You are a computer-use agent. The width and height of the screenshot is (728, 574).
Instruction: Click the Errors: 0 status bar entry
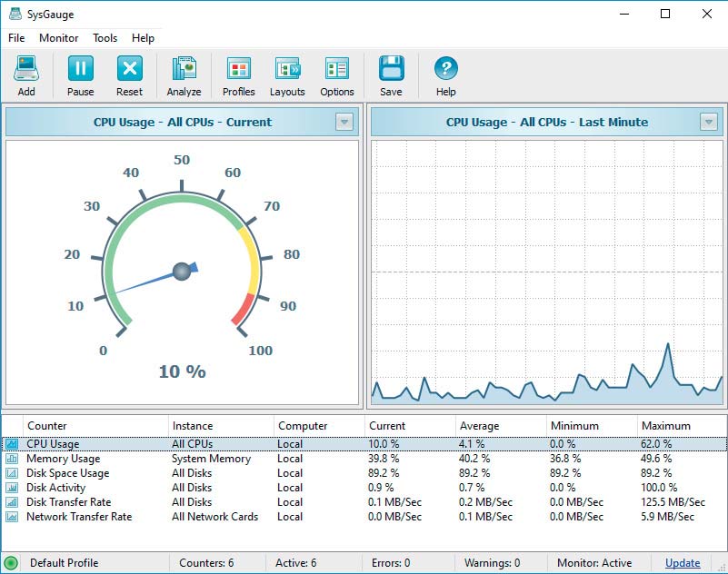coord(391,563)
